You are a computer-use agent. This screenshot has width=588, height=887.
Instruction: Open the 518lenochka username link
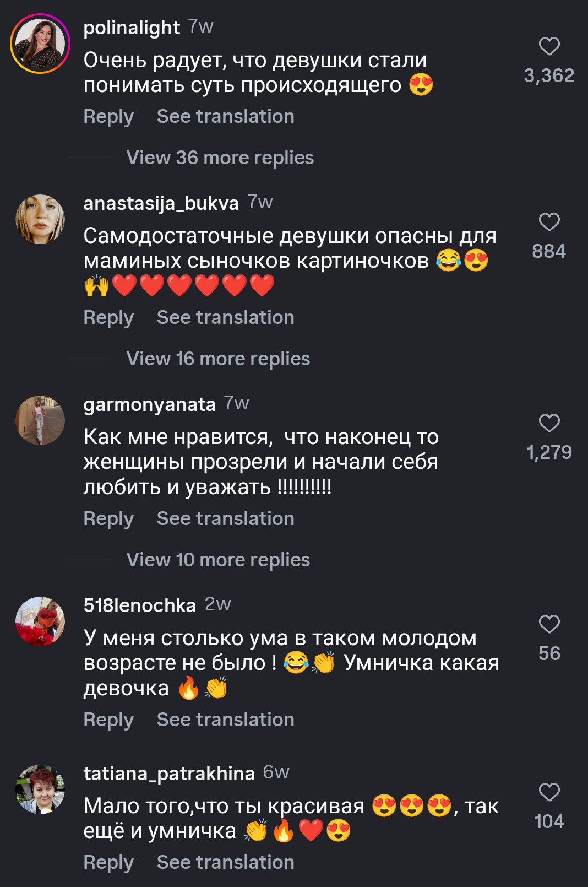[x=139, y=605]
